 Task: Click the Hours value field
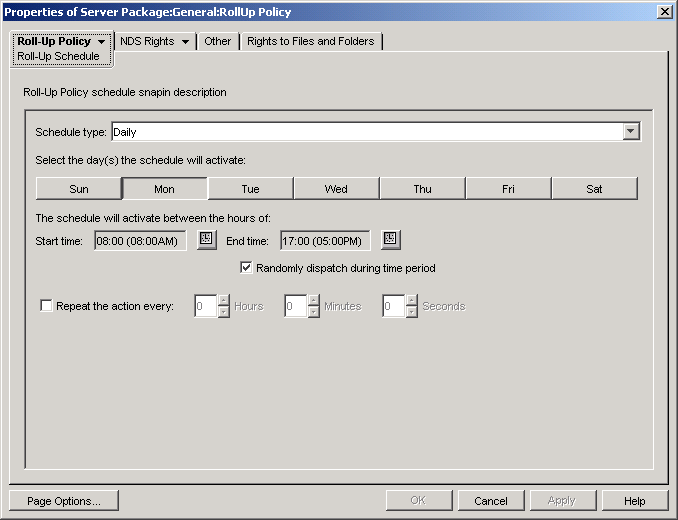206,306
